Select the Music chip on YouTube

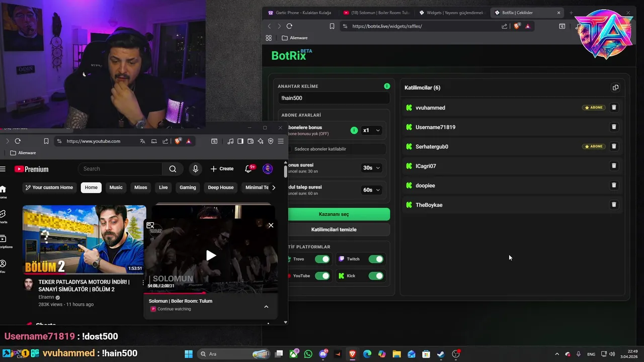[x=116, y=188]
